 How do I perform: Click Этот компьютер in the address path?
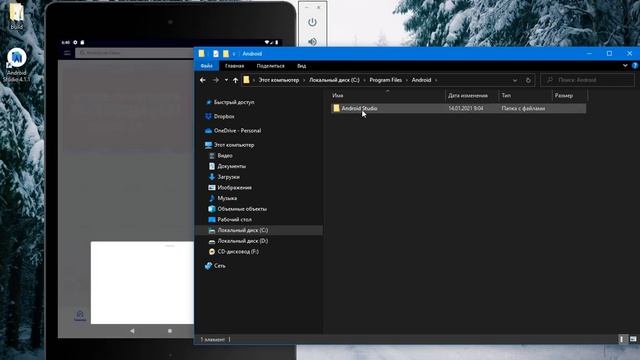pyautogui.click(x=279, y=80)
